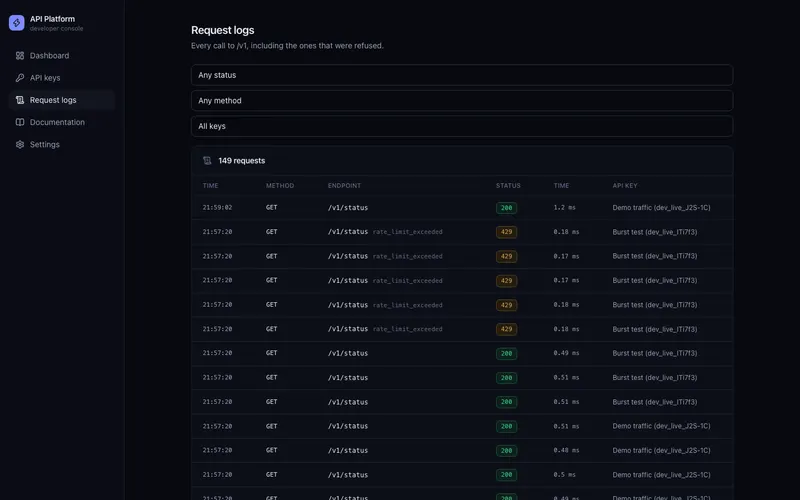The height and width of the screenshot is (500, 800).
Task: Click the developer console subtitle
Action: tap(56, 29)
